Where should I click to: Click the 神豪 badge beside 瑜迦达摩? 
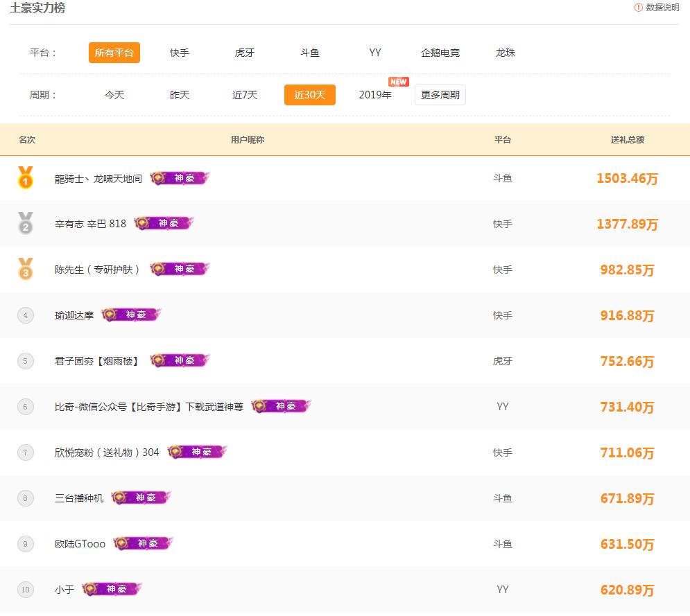tap(131, 315)
